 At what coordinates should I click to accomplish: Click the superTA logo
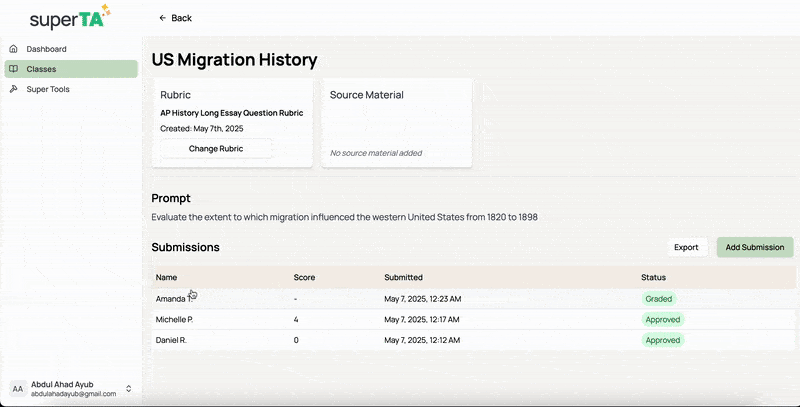[70, 17]
